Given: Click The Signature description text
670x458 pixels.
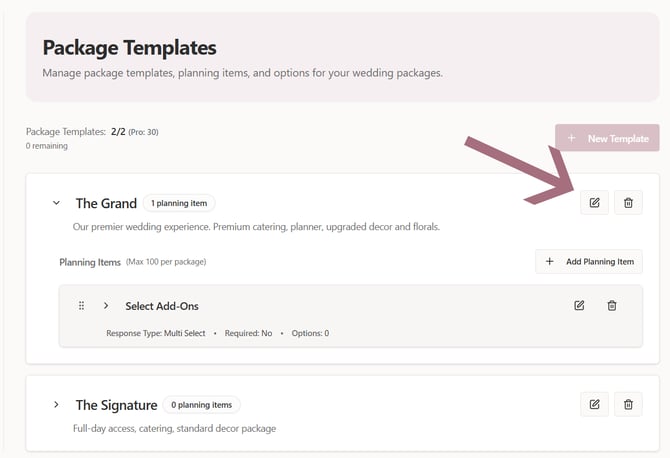Looking at the screenshot, I should pyautogui.click(x=174, y=428).
